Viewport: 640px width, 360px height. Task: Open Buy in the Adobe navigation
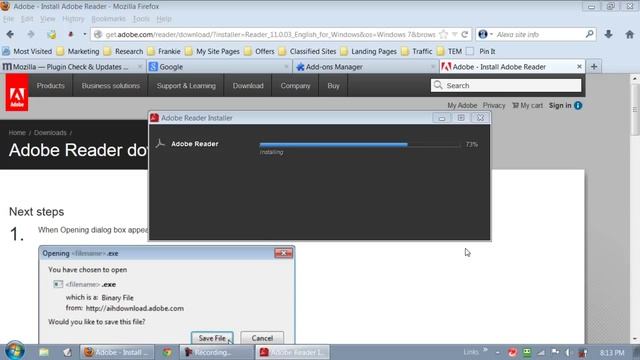point(333,86)
